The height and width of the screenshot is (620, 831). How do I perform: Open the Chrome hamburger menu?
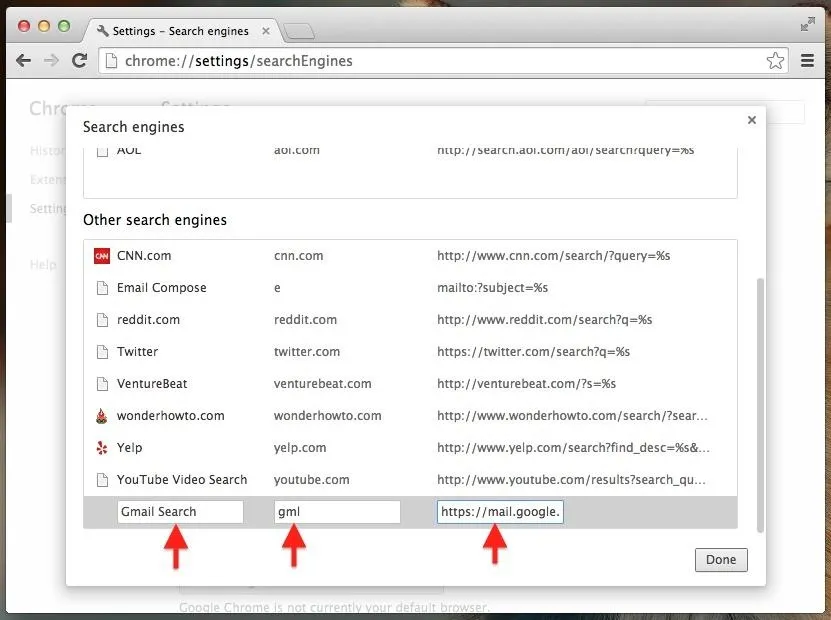point(807,61)
